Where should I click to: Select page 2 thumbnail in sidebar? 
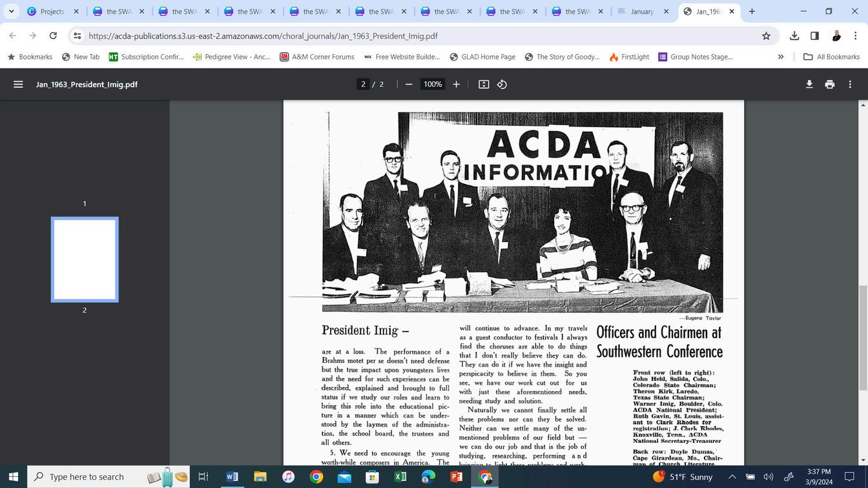click(85, 259)
